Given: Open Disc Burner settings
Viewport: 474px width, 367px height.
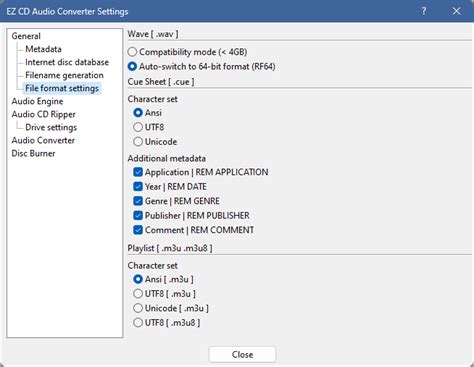Looking at the screenshot, I should click(33, 153).
